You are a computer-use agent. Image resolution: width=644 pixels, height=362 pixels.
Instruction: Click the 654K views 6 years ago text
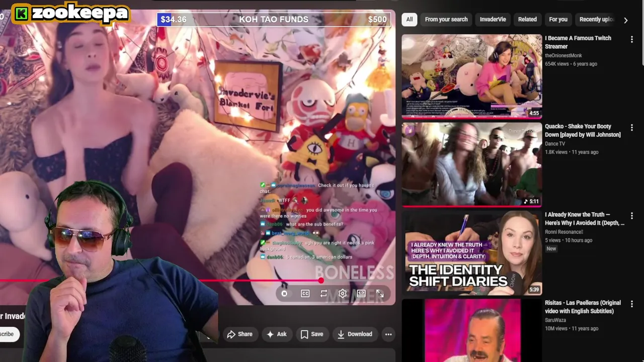pyautogui.click(x=571, y=64)
